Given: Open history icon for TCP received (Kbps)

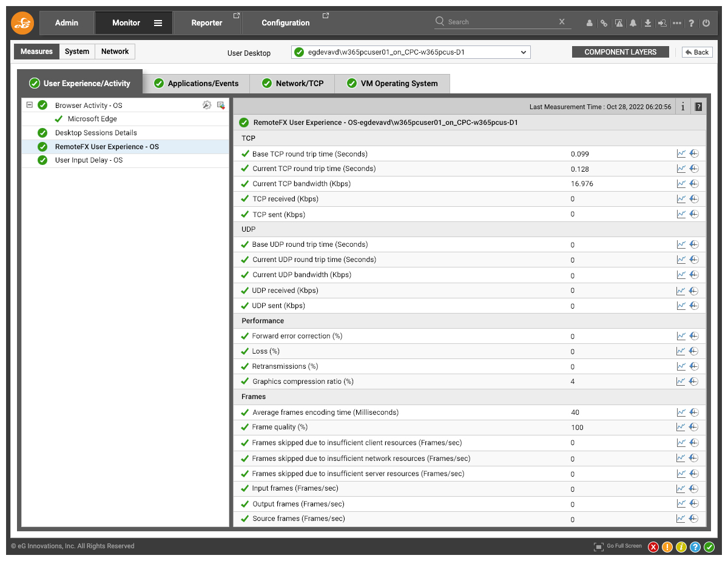Looking at the screenshot, I should click(x=694, y=199).
